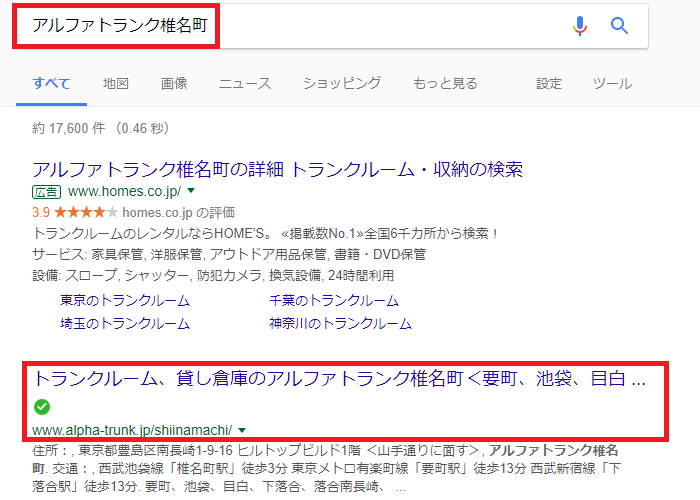The image size is (700, 500).
Task: Expand the もっと見る menu
Action: click(x=445, y=83)
